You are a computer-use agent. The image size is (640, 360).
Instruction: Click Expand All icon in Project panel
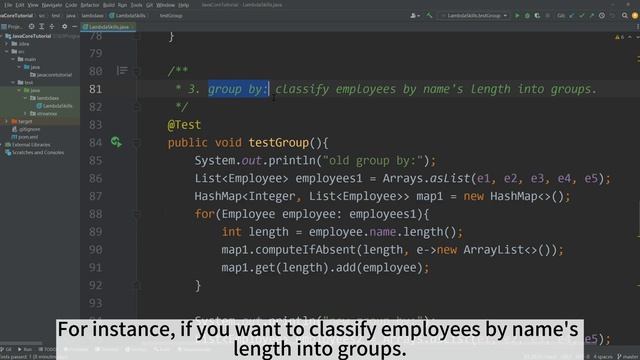tap(42, 27)
